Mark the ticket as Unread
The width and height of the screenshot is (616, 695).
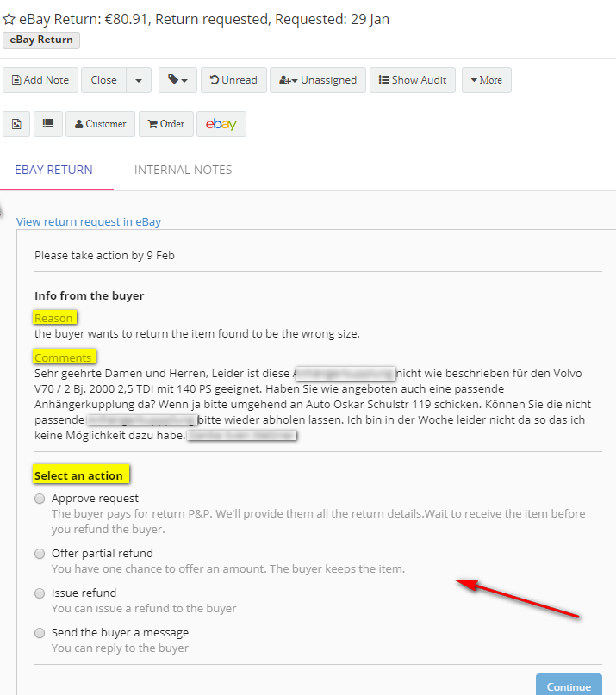233,80
